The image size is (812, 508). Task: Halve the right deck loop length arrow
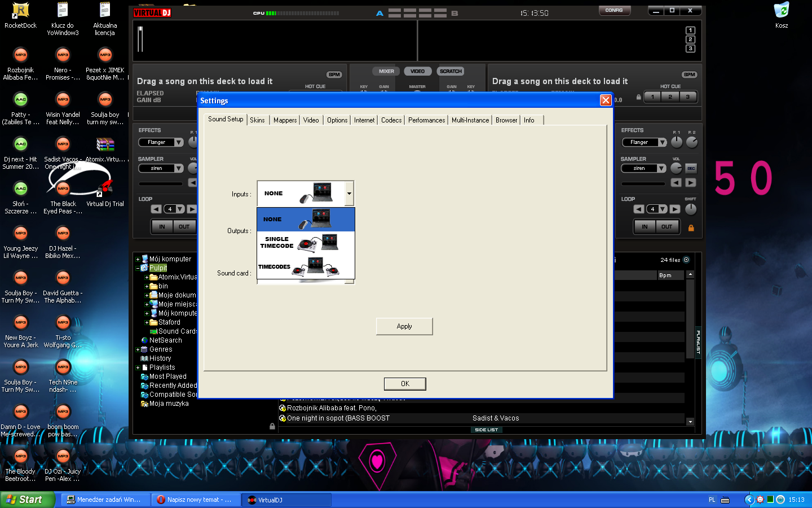coord(638,209)
